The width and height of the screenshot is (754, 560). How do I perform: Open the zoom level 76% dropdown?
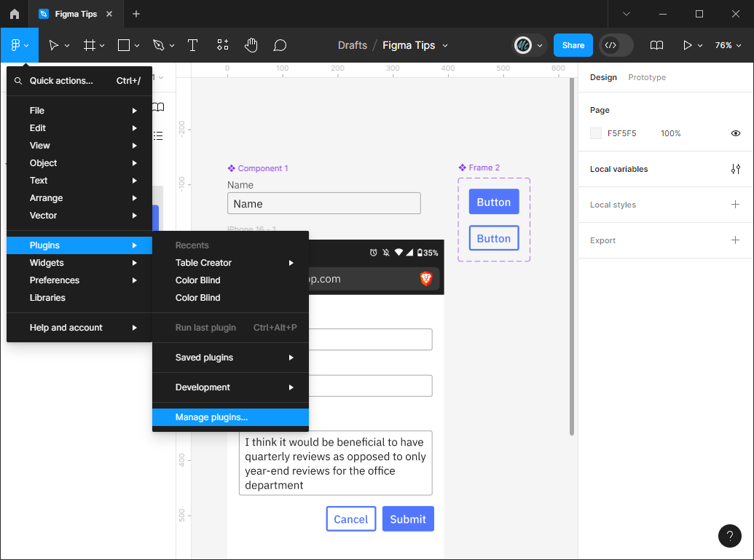728,45
